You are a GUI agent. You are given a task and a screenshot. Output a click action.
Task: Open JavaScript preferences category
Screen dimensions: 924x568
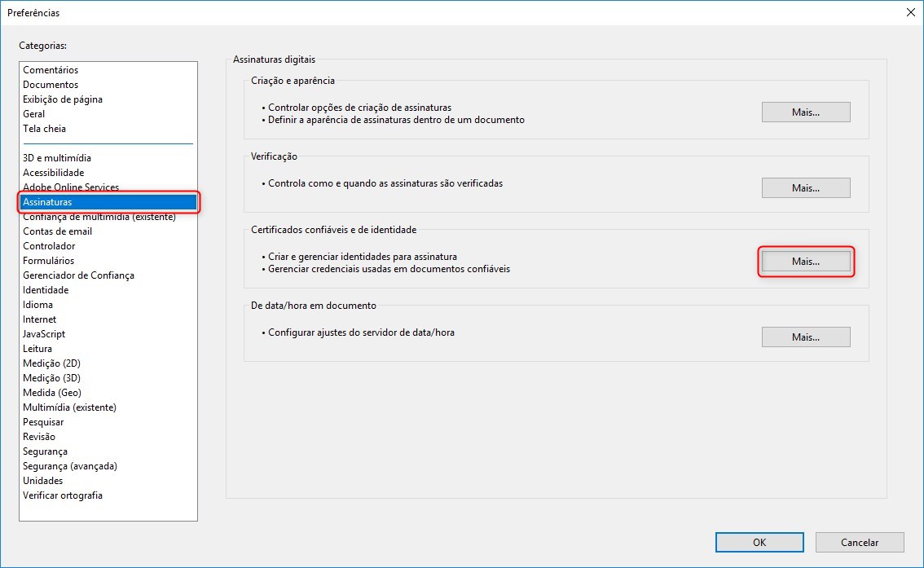44,334
